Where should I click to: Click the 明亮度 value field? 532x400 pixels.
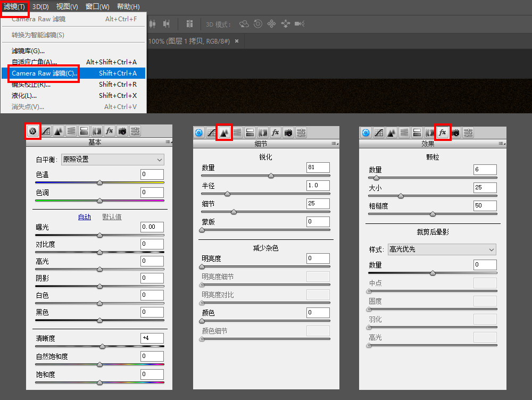click(x=318, y=259)
